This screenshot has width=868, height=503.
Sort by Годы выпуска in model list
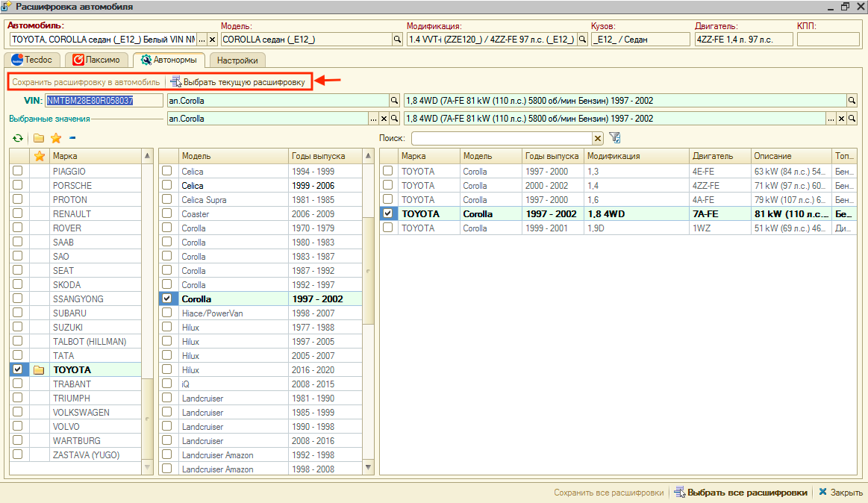325,156
